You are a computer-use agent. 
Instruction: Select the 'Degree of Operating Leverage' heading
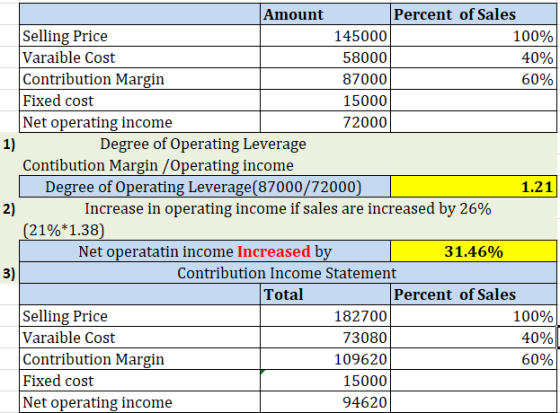coord(203,144)
